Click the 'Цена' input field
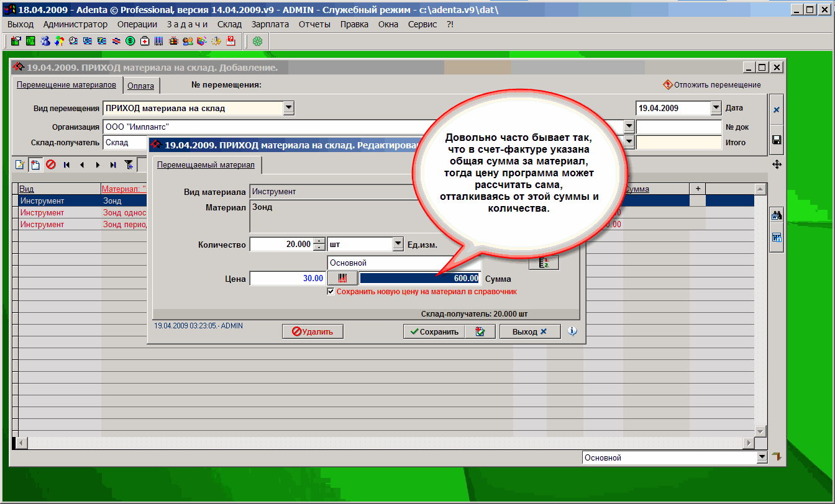Viewport: 835px width, 504px height. [287, 279]
